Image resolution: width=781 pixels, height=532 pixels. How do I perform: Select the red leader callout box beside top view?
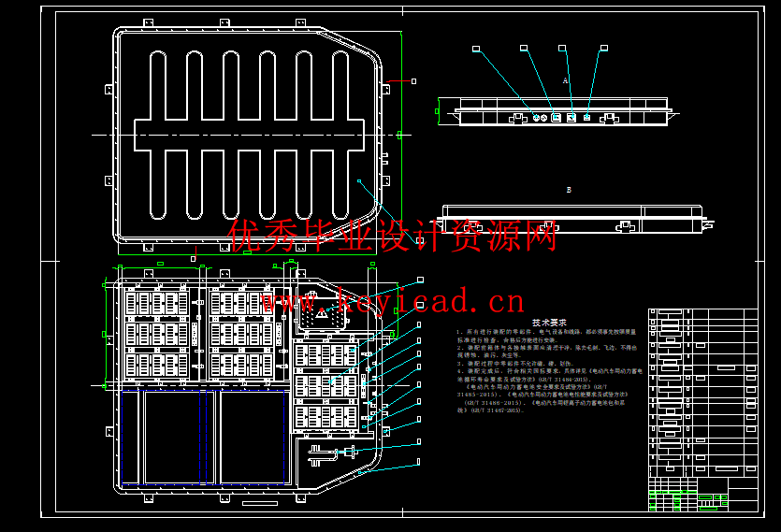coord(413,81)
